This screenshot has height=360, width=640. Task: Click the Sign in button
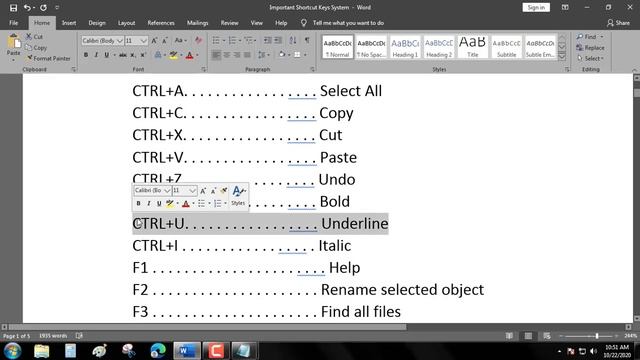click(x=536, y=7)
